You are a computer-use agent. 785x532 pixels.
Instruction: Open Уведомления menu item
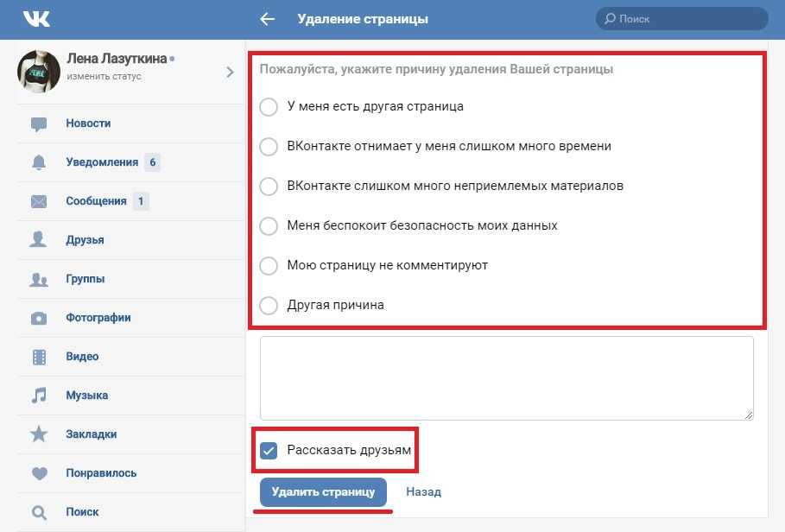click(130, 162)
